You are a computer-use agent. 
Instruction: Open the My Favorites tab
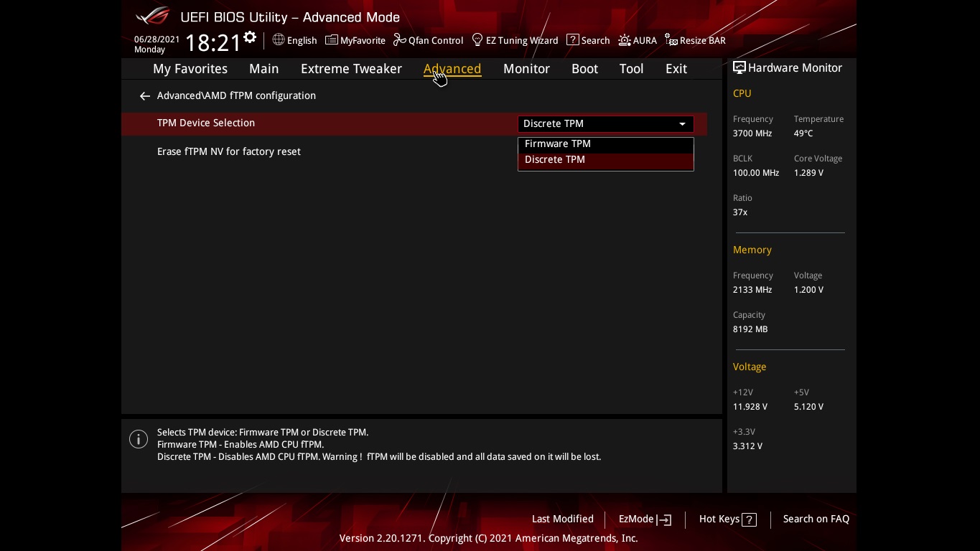click(x=190, y=69)
